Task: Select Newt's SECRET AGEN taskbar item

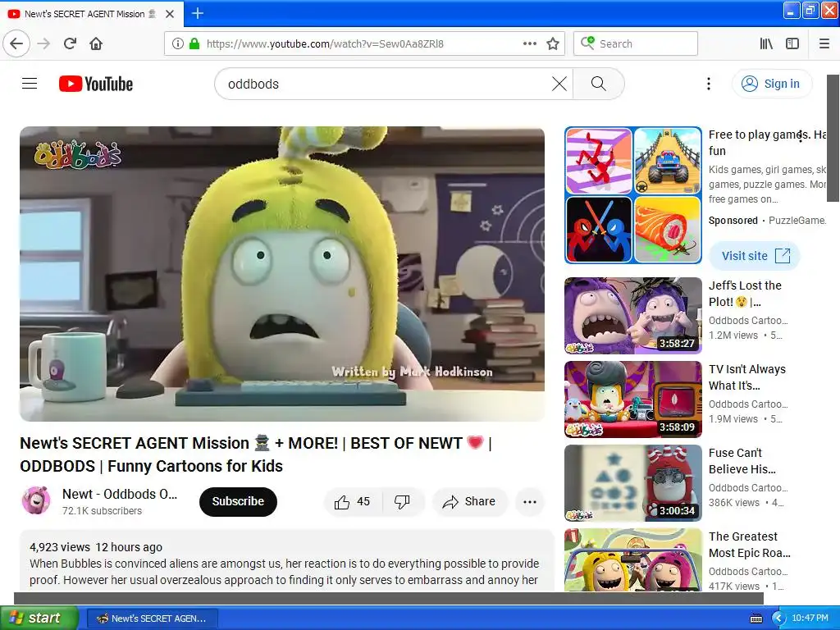Action: tap(152, 619)
